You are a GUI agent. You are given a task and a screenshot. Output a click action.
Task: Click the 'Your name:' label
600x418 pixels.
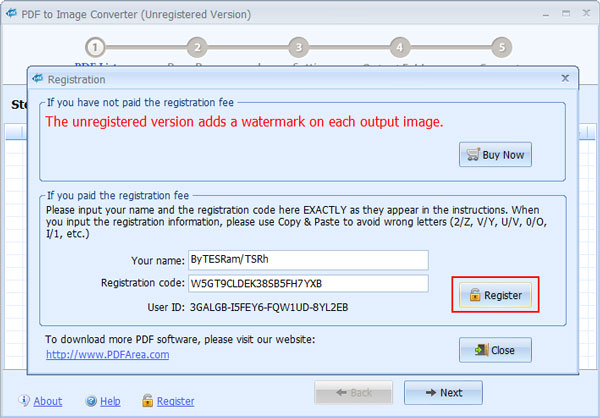(x=158, y=261)
